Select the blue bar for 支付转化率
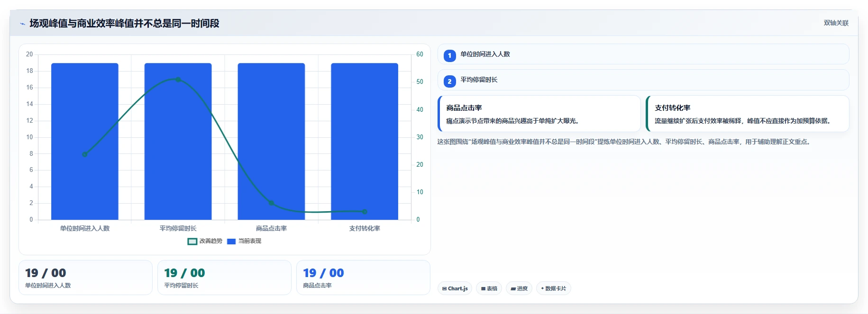Image resolution: width=868 pixels, height=314 pixels. point(365,141)
